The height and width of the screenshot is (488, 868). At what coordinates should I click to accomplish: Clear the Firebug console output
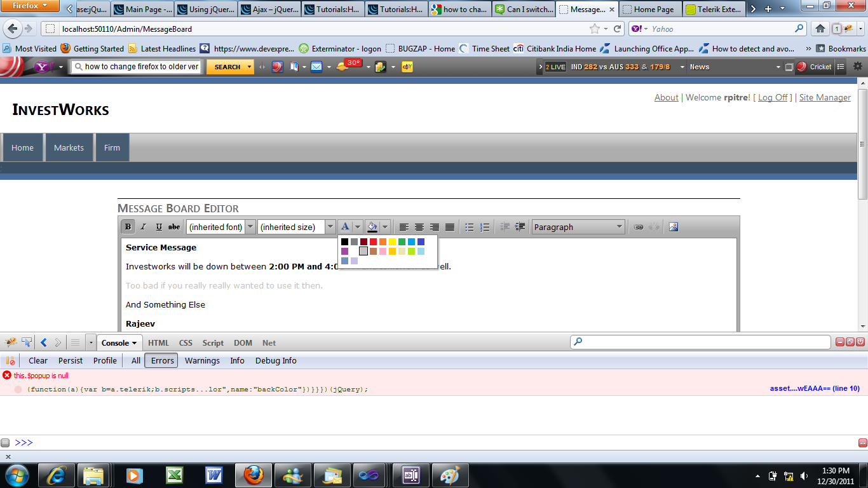[x=38, y=360]
